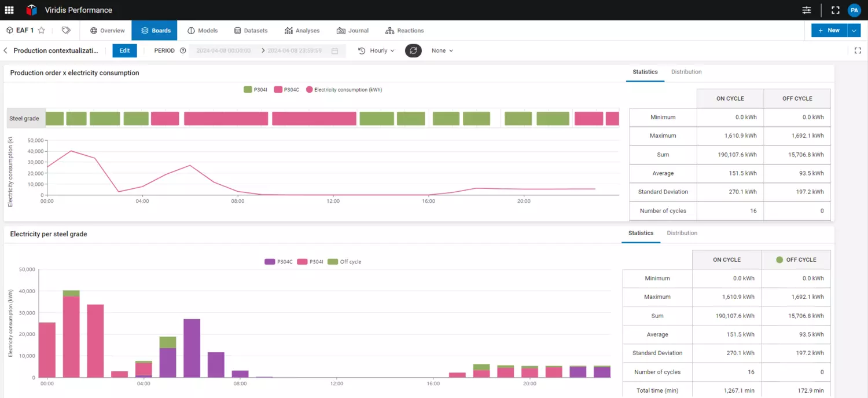
Task: Open the PA user avatar
Action: (x=854, y=10)
